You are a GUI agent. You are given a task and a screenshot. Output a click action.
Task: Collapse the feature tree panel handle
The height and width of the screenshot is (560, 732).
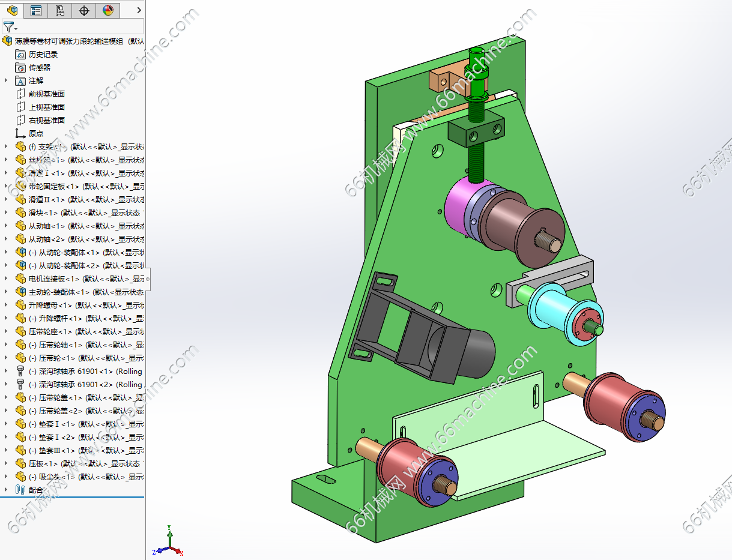coord(148,279)
